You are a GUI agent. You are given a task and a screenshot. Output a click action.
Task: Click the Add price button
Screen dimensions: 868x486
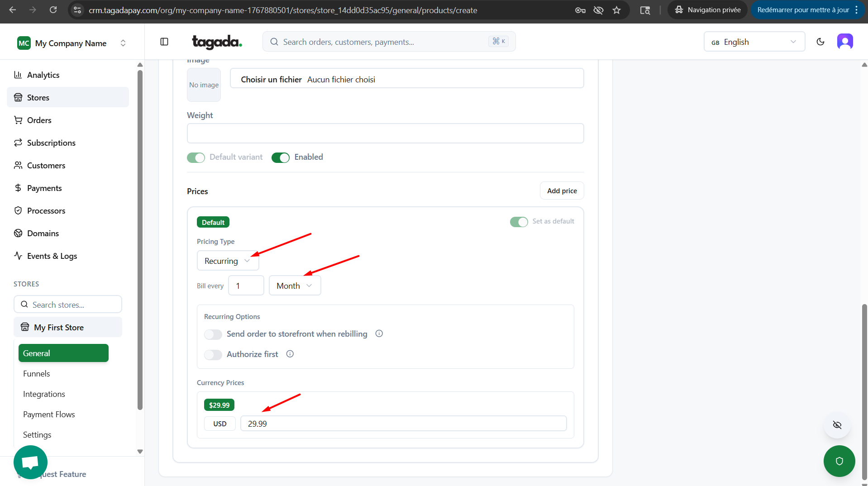(x=562, y=191)
